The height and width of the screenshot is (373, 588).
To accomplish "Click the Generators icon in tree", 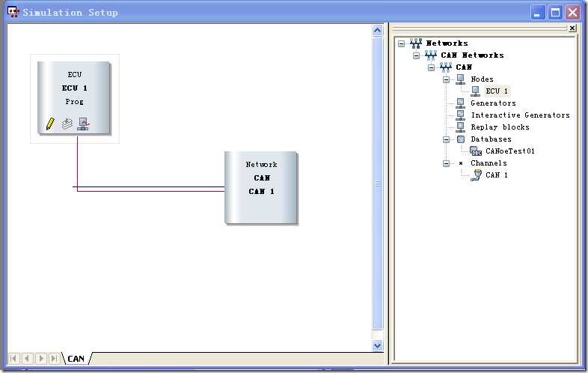I will click(461, 103).
